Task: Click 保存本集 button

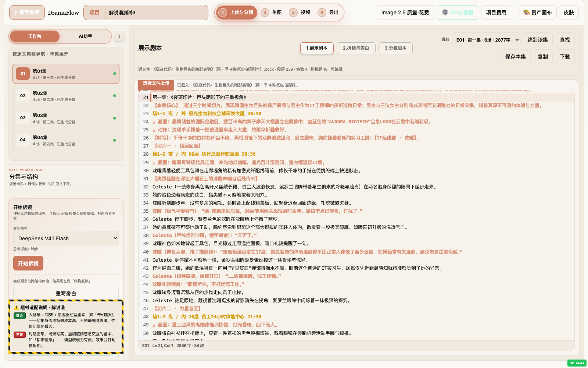Action: click(x=515, y=57)
